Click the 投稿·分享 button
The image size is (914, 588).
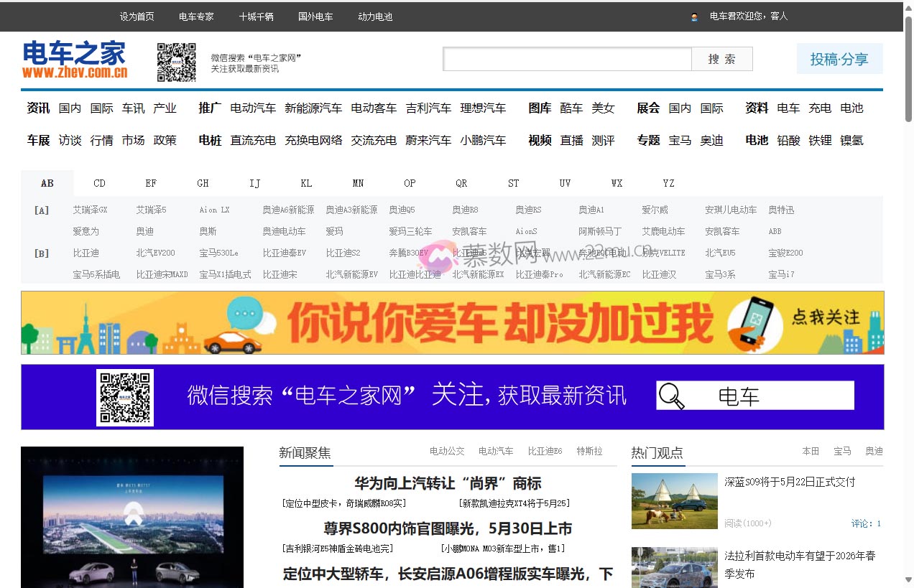click(839, 59)
